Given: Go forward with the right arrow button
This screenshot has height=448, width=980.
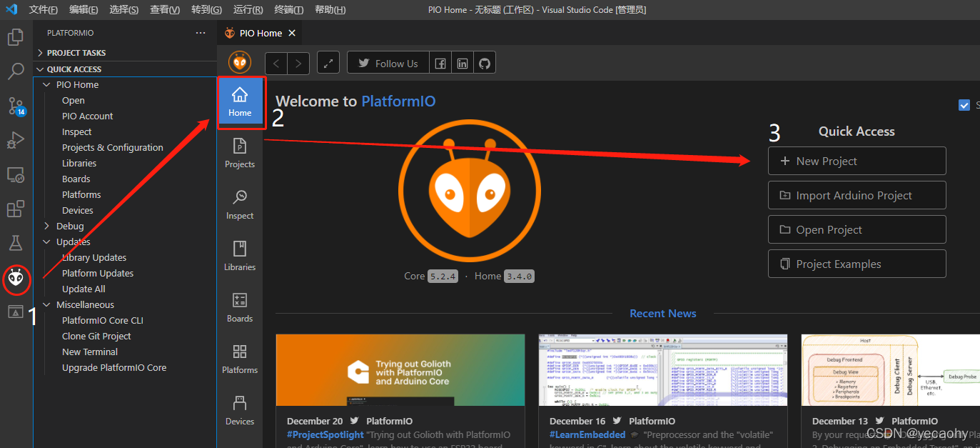Looking at the screenshot, I should 298,63.
